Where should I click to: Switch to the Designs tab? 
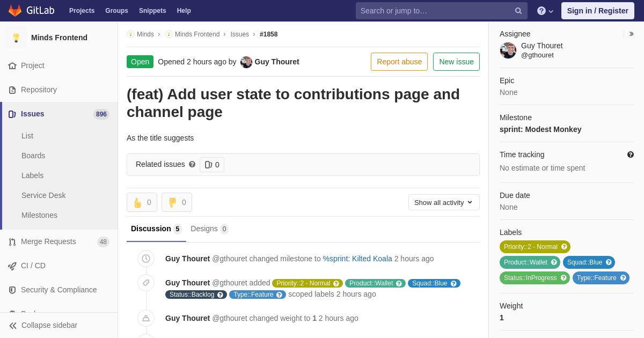pyautogui.click(x=209, y=229)
